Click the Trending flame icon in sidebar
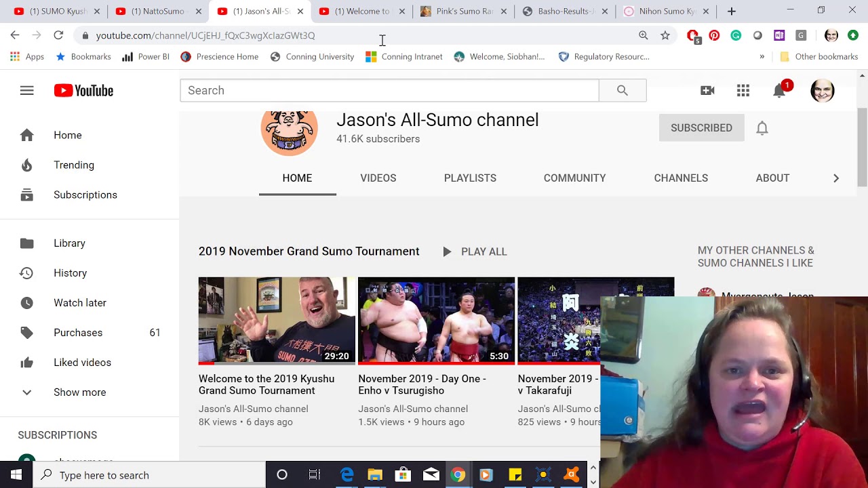Screen dimensions: 868x488 [26, 165]
